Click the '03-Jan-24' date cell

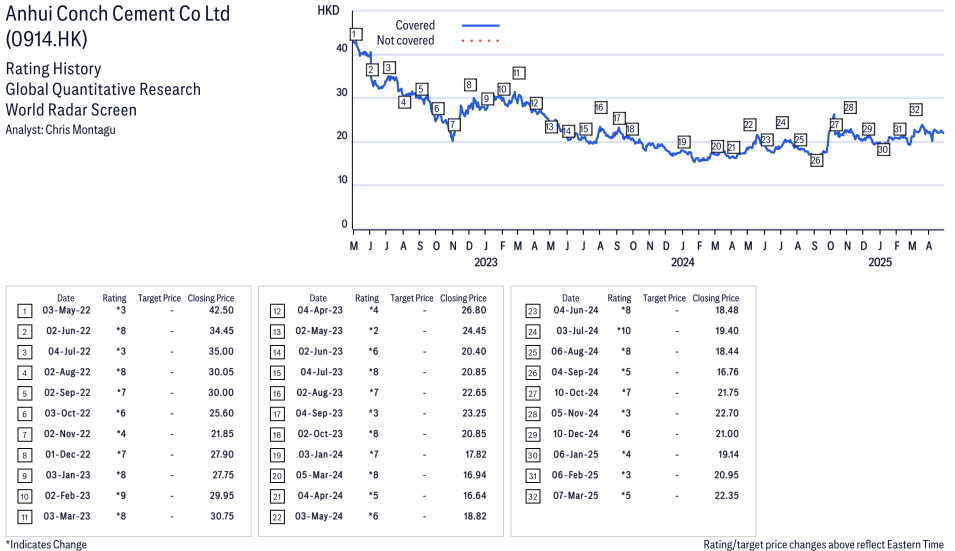(320, 454)
